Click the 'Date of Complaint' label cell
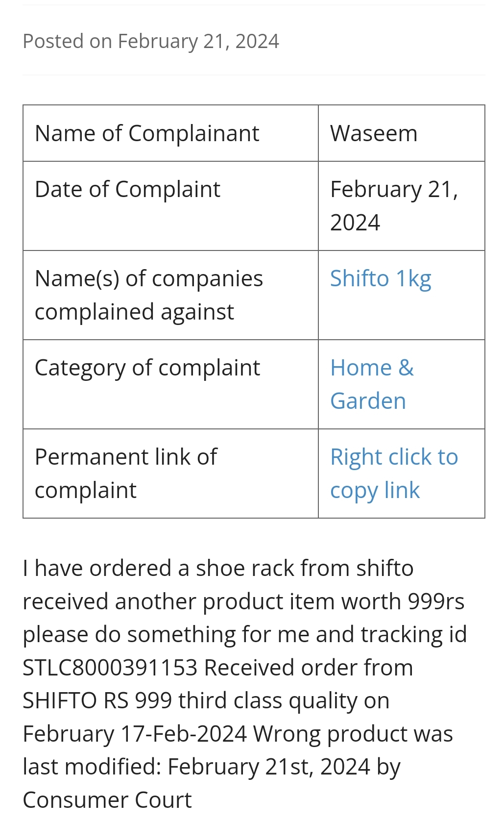This screenshot has height=824, width=504. coord(127,189)
